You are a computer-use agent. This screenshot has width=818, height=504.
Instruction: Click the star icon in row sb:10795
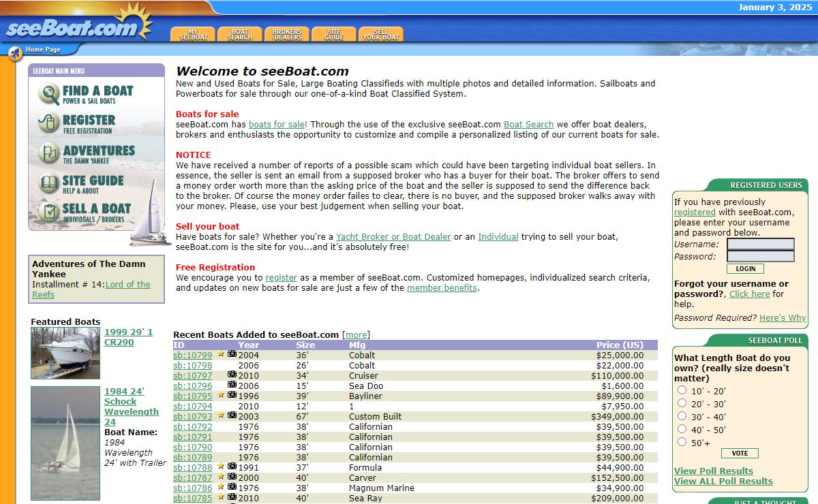click(221, 395)
